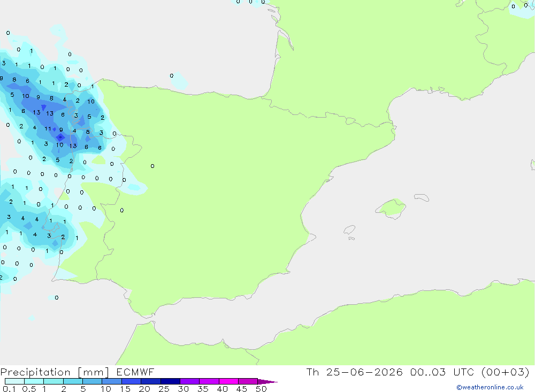Screen dimensions: 535x392
Task: Click the darkest blue rainfall core on the map
Action: 60,137
